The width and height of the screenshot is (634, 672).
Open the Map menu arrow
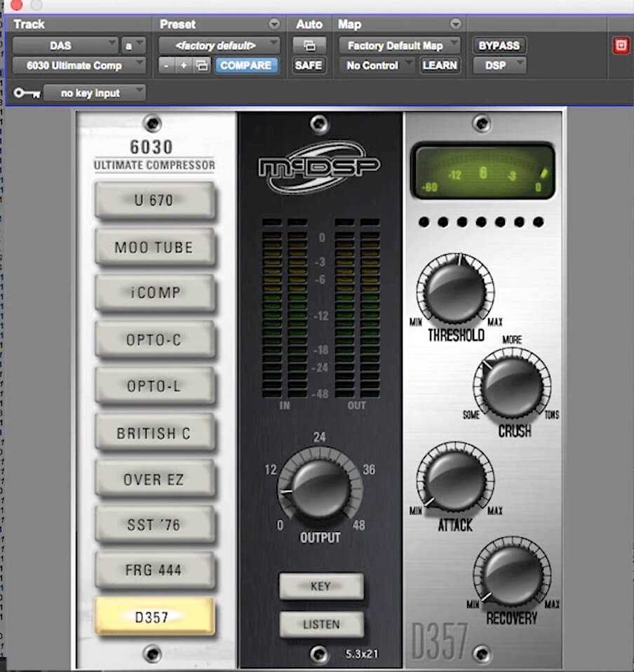[x=456, y=24]
